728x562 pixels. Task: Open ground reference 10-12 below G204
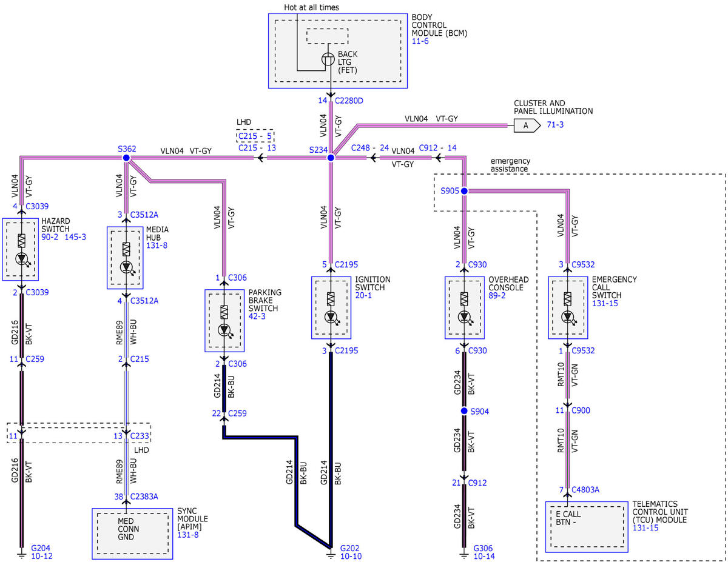click(42, 556)
